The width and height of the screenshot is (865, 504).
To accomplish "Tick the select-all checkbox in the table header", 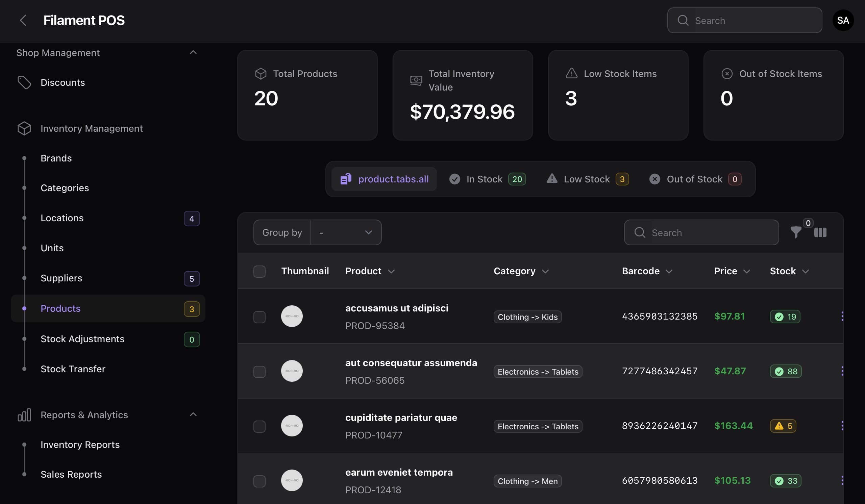I will coord(259,271).
